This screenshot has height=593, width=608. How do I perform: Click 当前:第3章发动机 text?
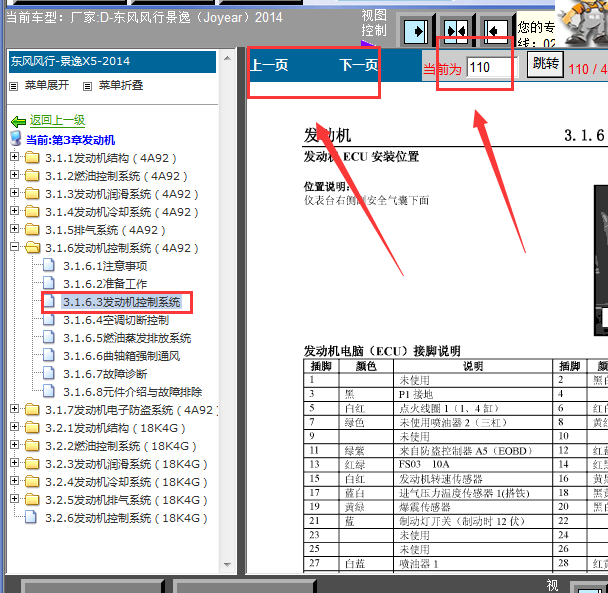pyautogui.click(x=71, y=140)
